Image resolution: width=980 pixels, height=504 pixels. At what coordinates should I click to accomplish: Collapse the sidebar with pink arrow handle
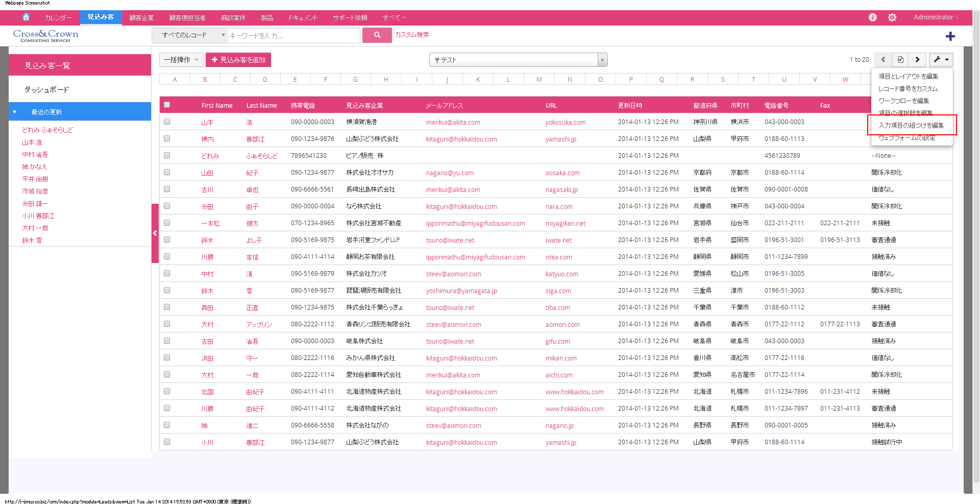pos(155,233)
